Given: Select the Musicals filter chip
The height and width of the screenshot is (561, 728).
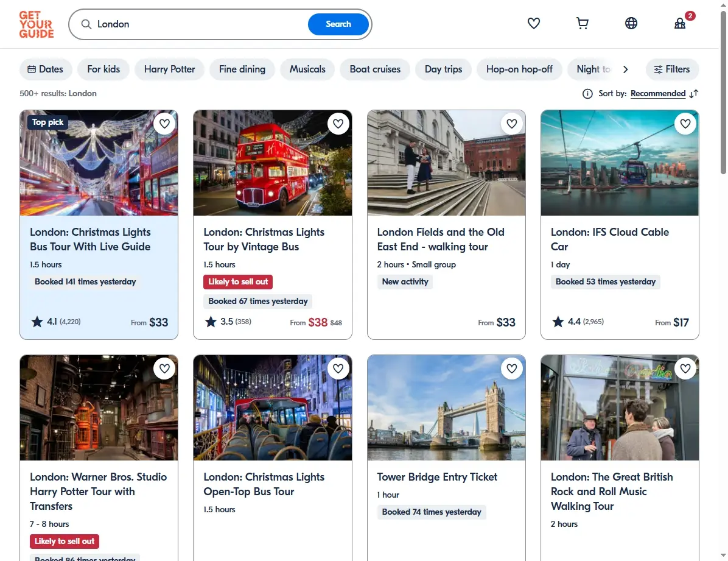Looking at the screenshot, I should [307, 69].
